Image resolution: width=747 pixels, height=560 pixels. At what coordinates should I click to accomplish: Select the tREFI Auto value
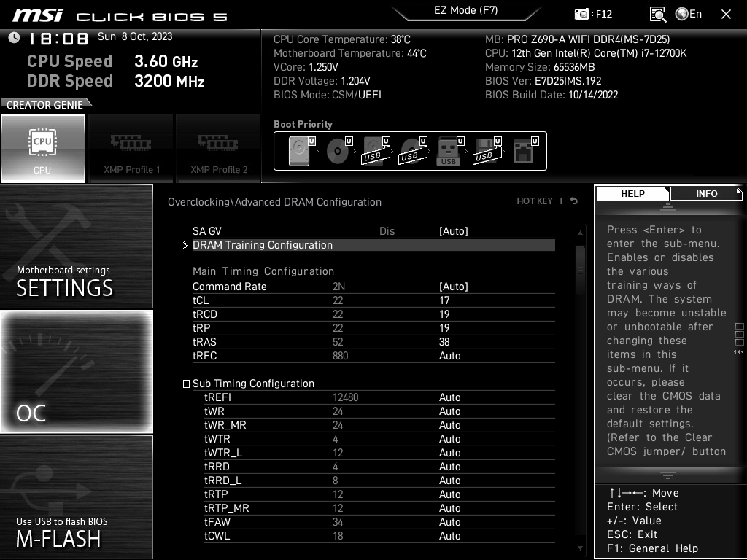click(x=449, y=397)
